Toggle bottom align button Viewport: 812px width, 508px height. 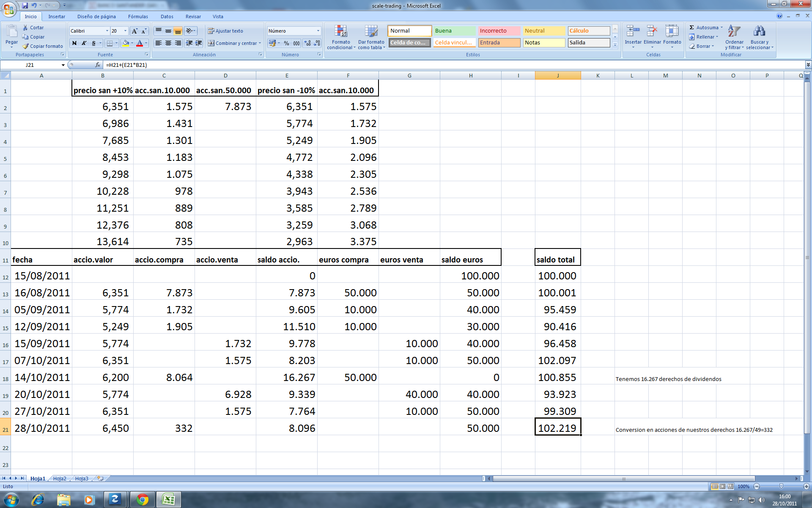[178, 31]
